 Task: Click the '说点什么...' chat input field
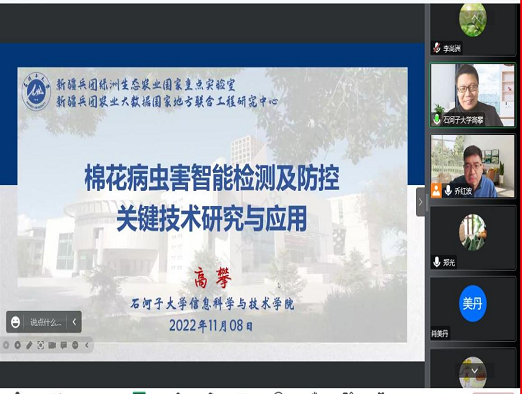point(46,322)
